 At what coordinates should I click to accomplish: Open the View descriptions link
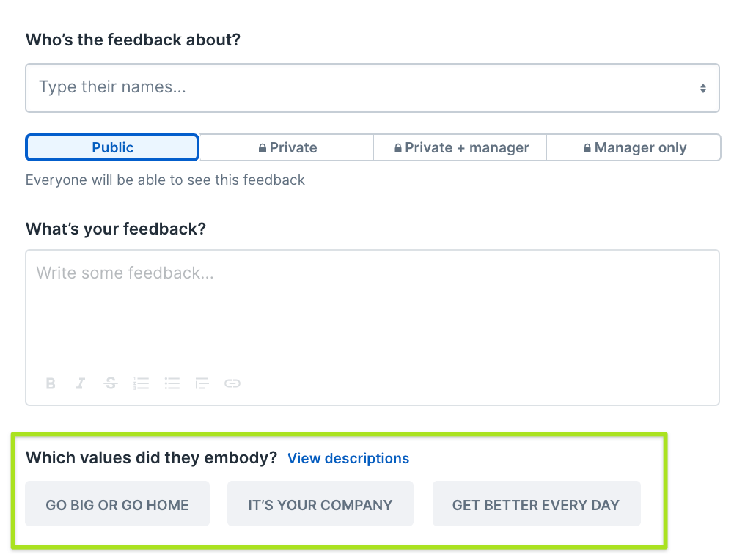(348, 459)
